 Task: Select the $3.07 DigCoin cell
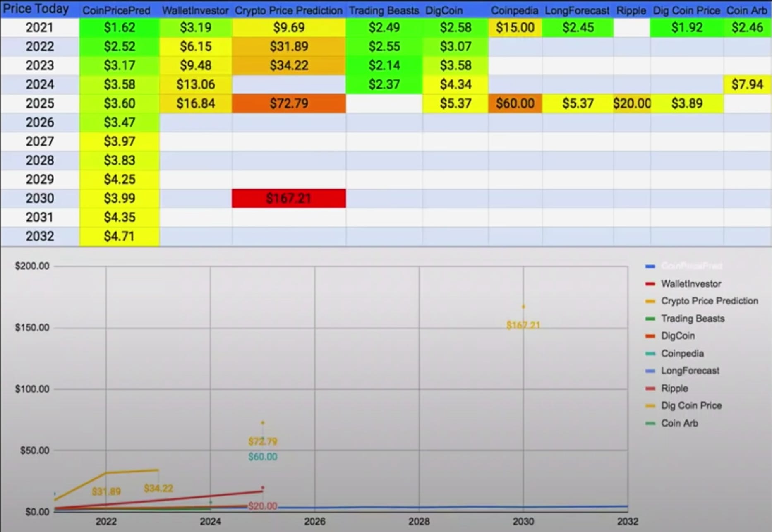pyautogui.click(x=456, y=46)
